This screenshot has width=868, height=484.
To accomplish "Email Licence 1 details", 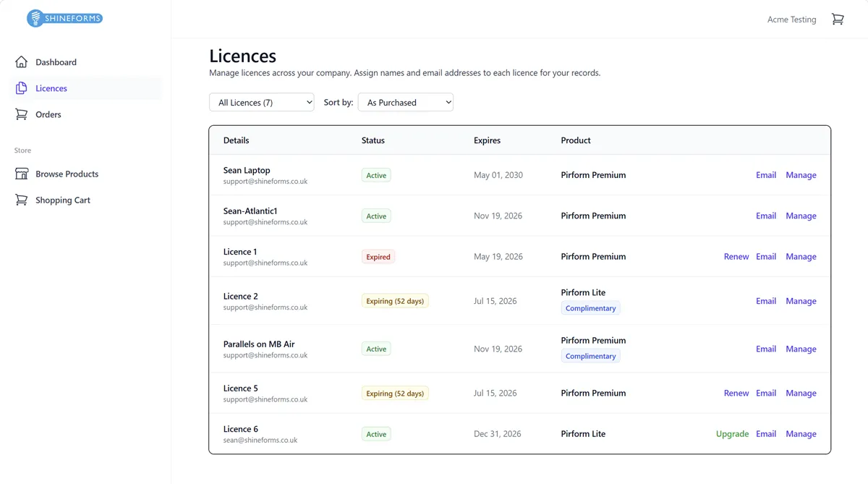I will pyautogui.click(x=766, y=256).
